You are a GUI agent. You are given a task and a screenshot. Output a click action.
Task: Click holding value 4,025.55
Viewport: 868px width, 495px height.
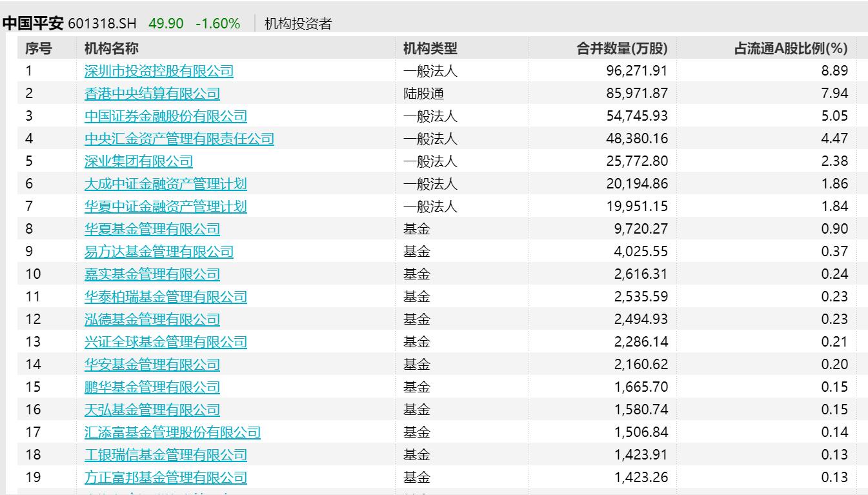point(640,252)
